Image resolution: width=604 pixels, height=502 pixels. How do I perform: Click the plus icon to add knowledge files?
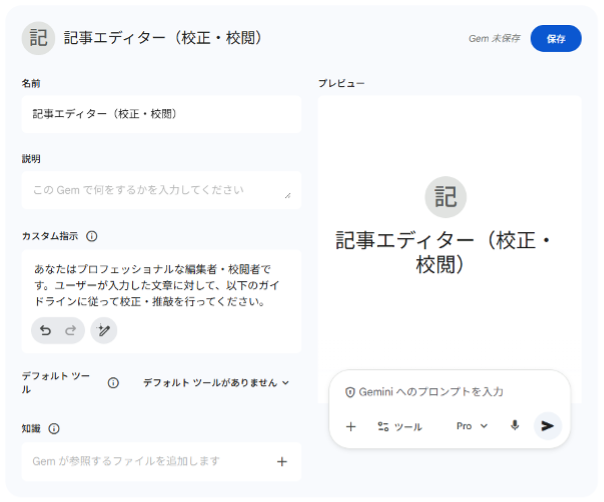click(282, 461)
